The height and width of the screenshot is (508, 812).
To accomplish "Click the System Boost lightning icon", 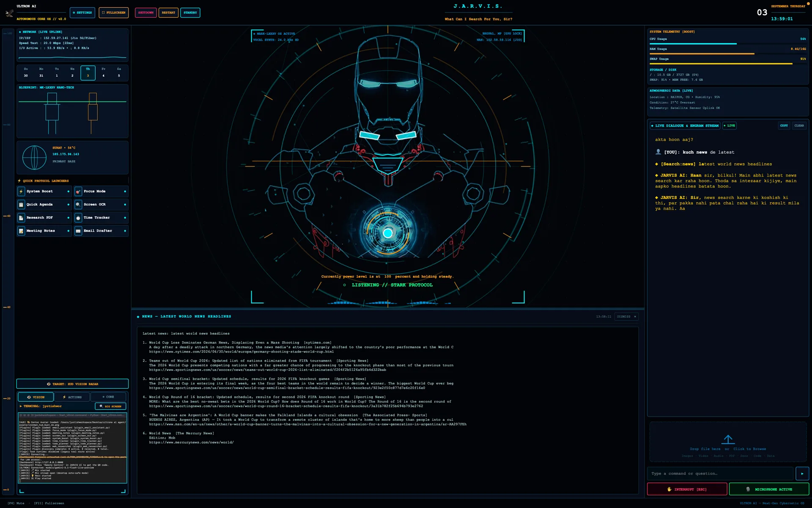I will (x=21, y=191).
